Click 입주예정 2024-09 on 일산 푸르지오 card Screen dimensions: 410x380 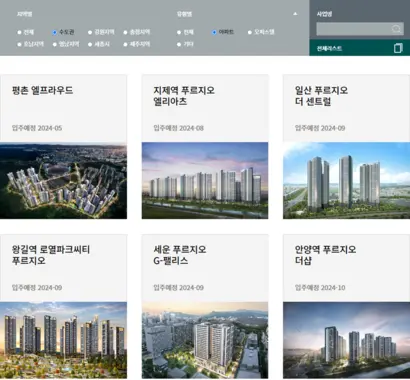(x=320, y=128)
